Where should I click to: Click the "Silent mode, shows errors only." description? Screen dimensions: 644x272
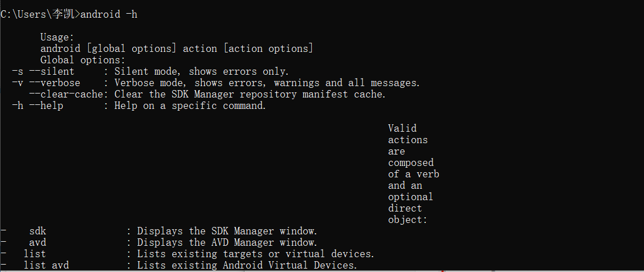click(202, 71)
